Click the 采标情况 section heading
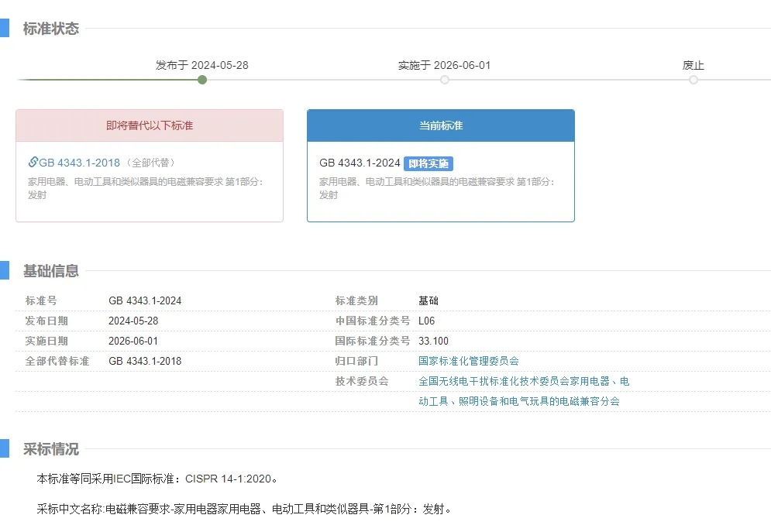Screen dimensions: 771x532 point(51,449)
